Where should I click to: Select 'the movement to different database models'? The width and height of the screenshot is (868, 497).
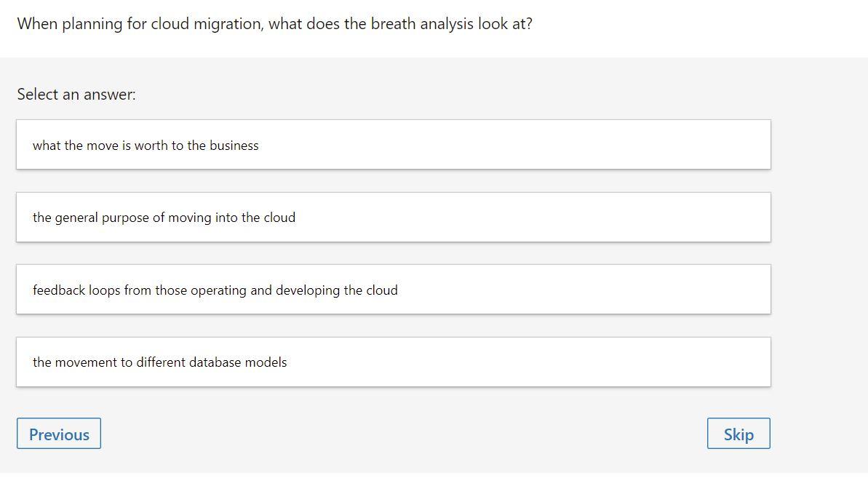pyautogui.click(x=393, y=362)
